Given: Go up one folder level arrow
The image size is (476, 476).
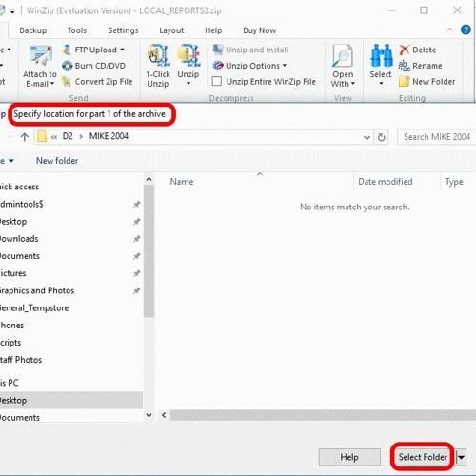Looking at the screenshot, I should 24,137.
